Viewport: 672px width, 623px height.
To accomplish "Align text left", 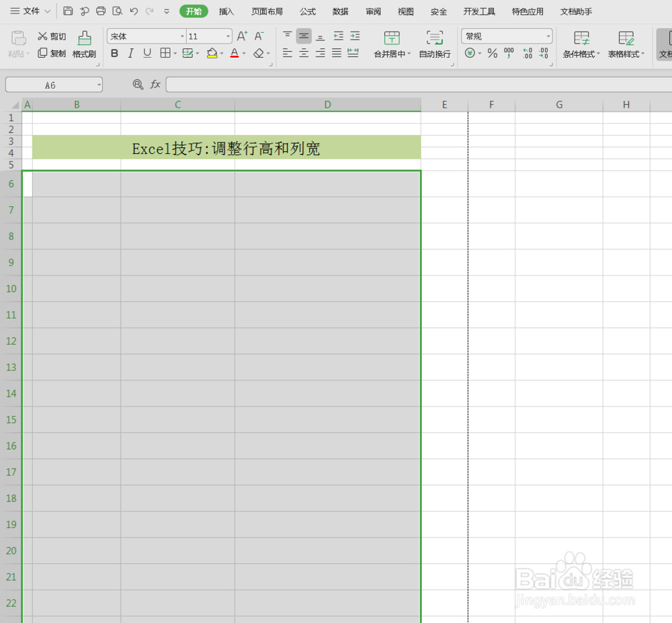I will tap(287, 53).
